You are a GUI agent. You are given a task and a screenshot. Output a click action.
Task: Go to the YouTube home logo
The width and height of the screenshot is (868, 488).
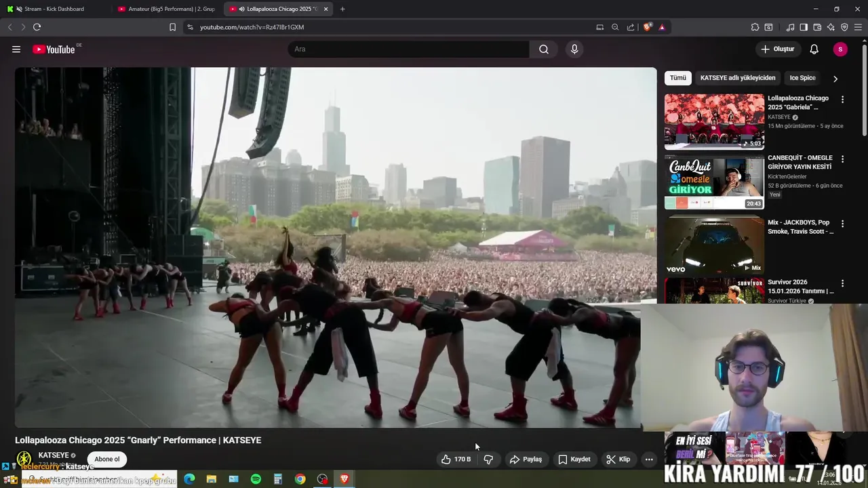pyautogui.click(x=54, y=49)
